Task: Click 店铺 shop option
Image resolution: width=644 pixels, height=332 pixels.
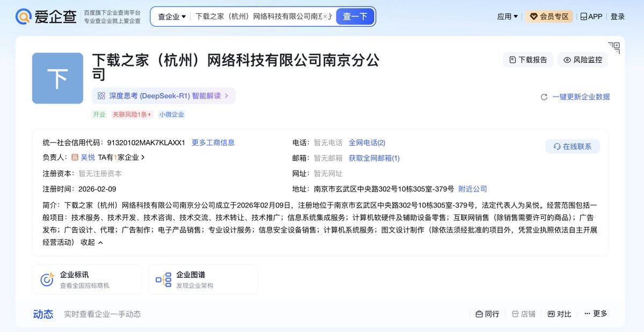Action: (x=523, y=314)
